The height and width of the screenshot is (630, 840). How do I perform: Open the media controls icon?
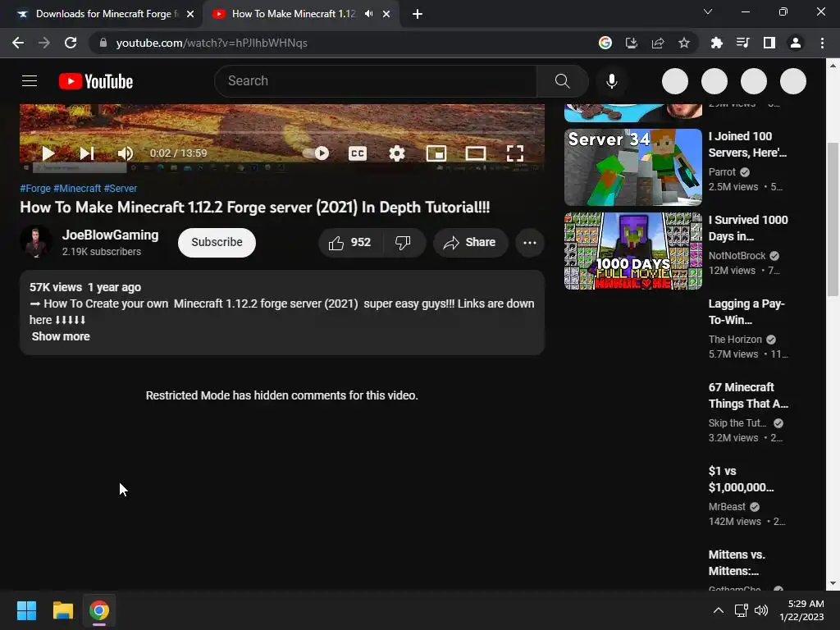coord(742,43)
